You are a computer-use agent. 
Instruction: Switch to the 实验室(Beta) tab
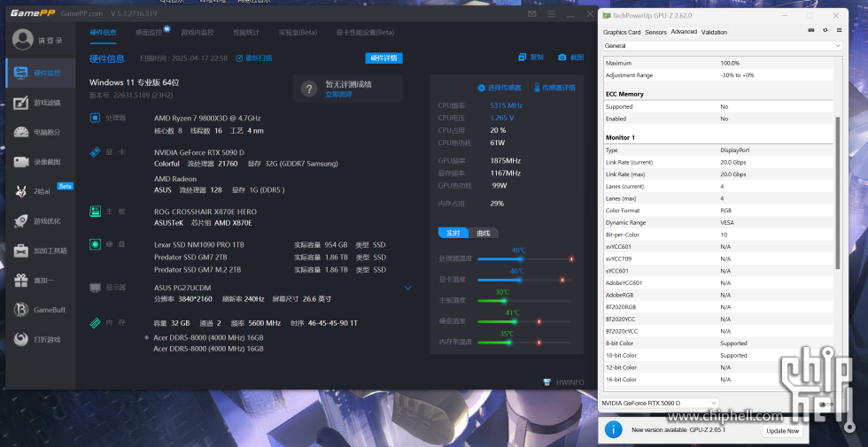[x=298, y=32]
